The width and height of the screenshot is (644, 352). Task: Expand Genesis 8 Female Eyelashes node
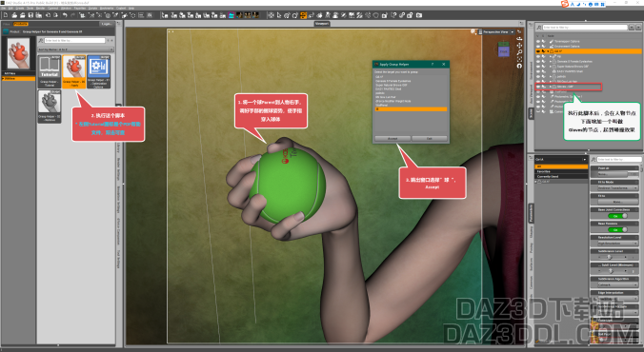[x=551, y=61]
